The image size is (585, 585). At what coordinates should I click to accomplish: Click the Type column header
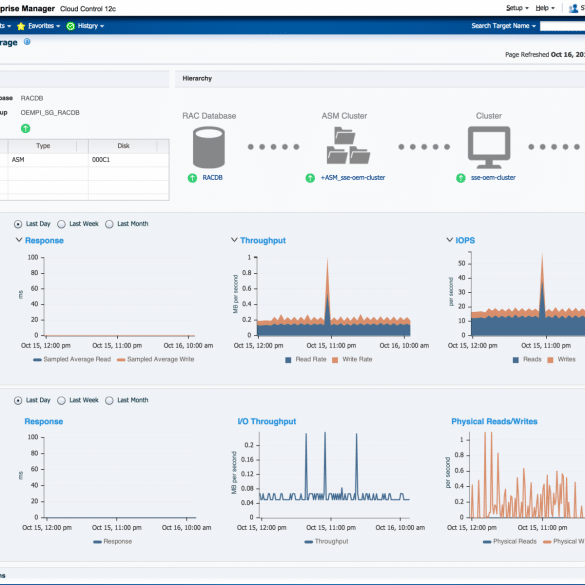(43, 146)
